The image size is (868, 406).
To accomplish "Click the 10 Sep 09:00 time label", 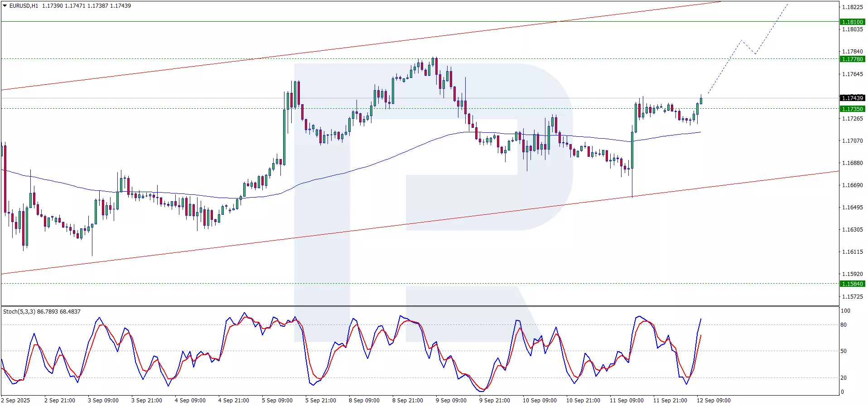I will point(540,400).
